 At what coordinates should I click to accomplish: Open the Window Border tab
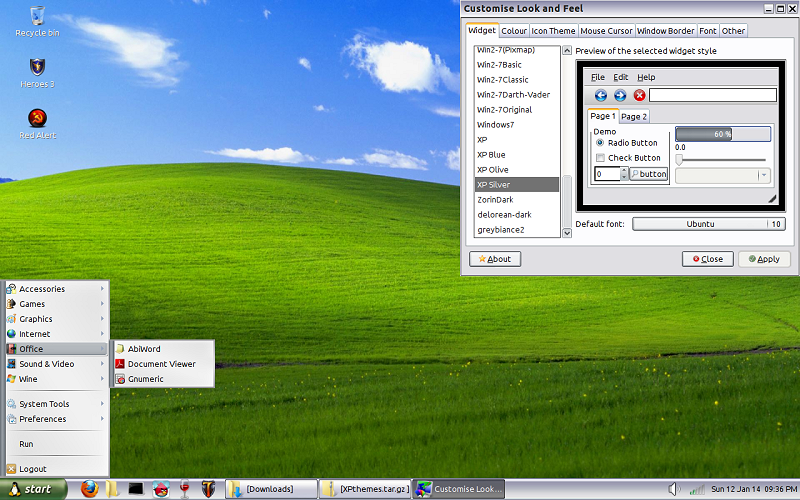pyautogui.click(x=665, y=31)
